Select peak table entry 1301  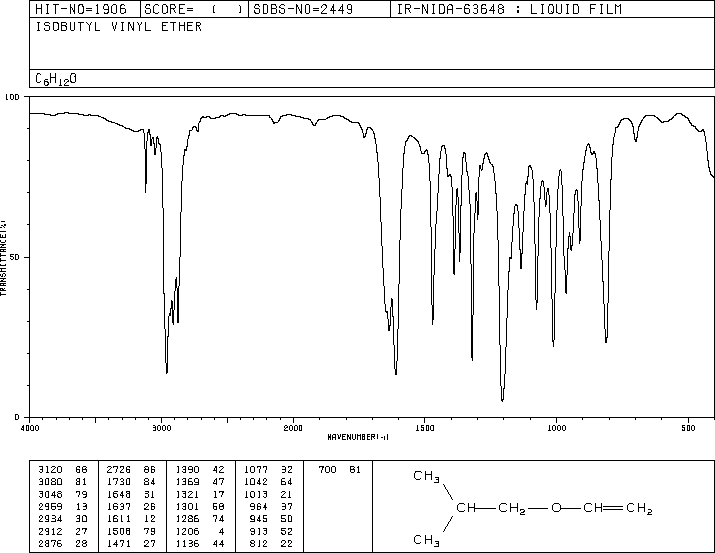187,506
